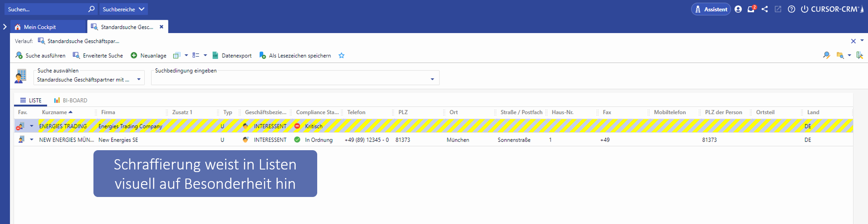This screenshot has height=224, width=868.
Task: Click the Erweiterte Suche button
Action: (98, 55)
